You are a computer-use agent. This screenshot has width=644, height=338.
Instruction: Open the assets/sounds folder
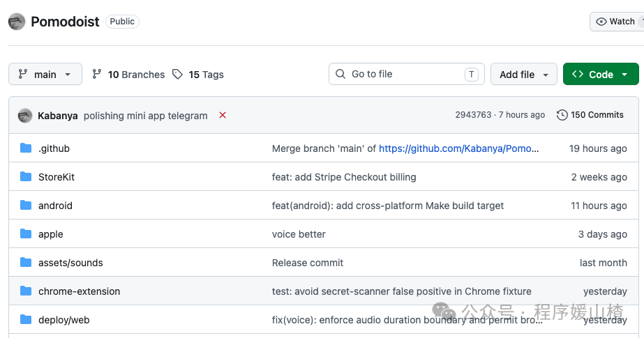[70, 263]
